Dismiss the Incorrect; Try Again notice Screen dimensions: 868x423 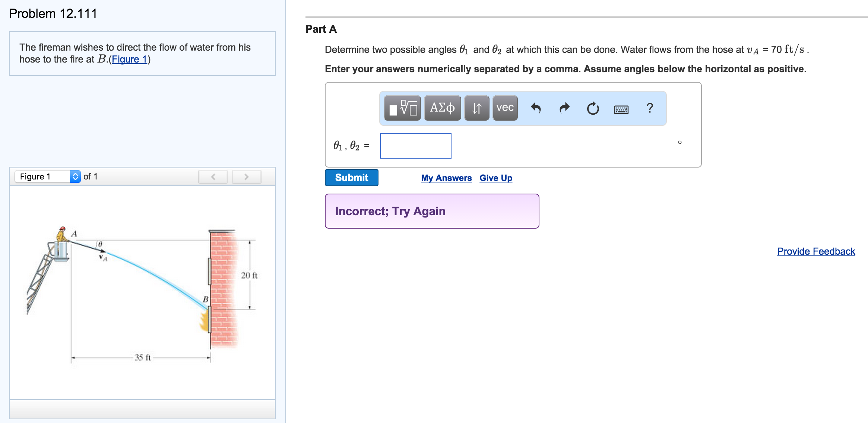pyautogui.click(x=432, y=211)
